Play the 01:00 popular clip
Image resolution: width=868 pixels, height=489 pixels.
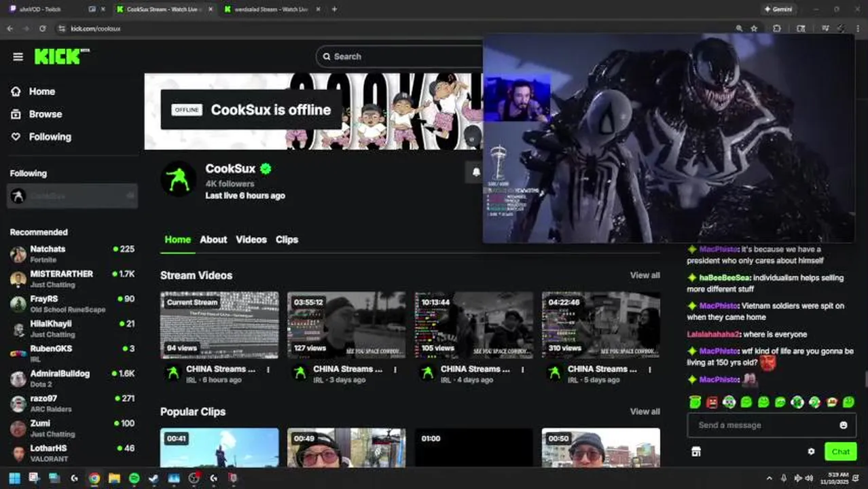tap(474, 448)
